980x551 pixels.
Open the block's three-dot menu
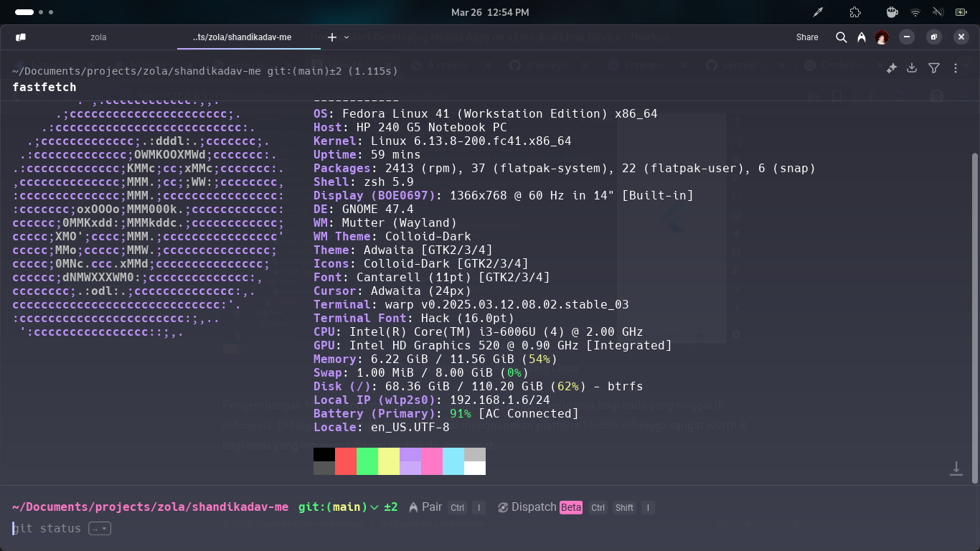point(956,68)
